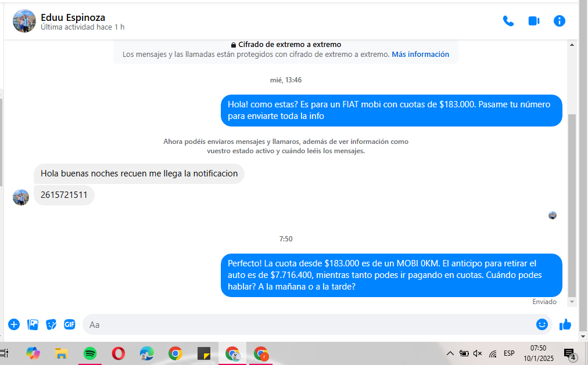The height and width of the screenshot is (365, 588).
Task: Click the chat scrollbar down arrow
Action: [572, 302]
